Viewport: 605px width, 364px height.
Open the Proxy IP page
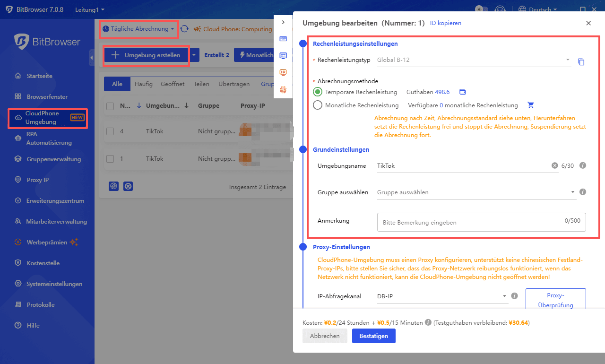point(38,180)
